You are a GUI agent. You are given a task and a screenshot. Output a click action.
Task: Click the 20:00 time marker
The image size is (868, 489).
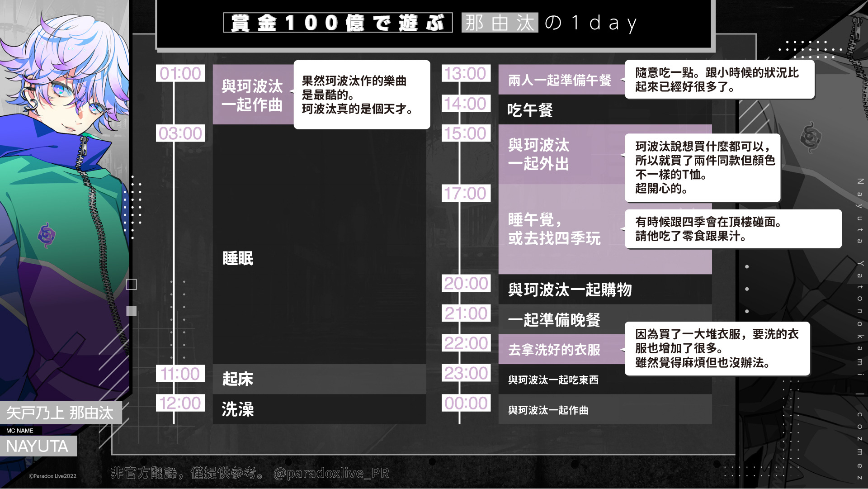point(466,283)
